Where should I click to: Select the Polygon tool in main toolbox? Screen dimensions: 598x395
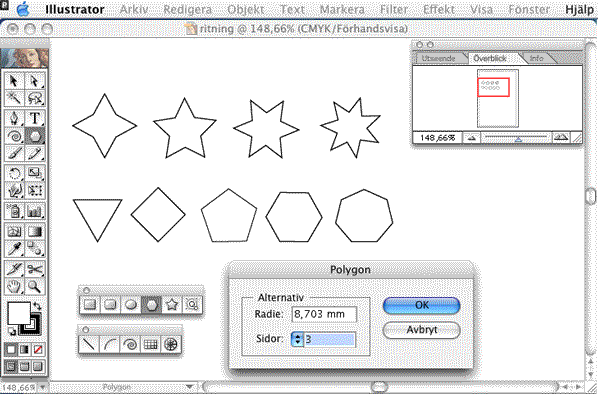click(x=35, y=136)
